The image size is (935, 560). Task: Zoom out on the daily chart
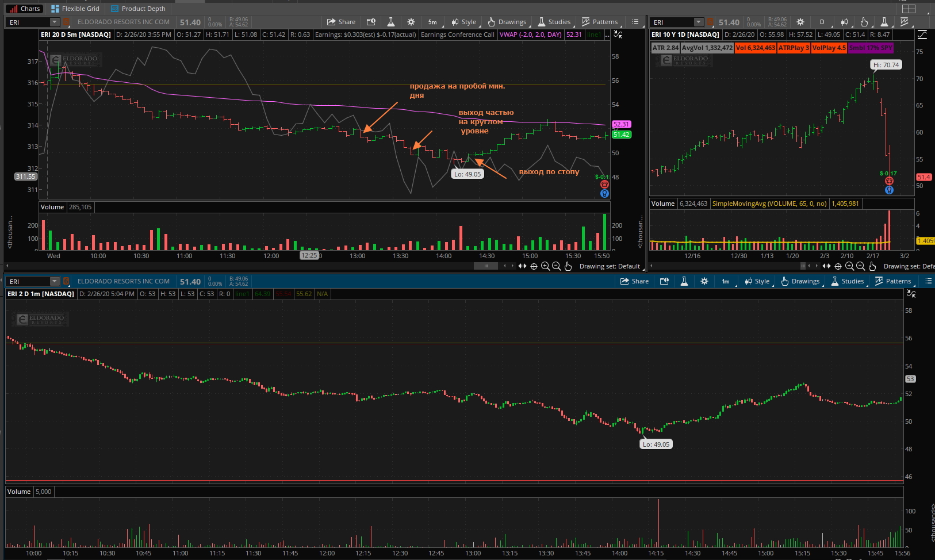click(860, 266)
